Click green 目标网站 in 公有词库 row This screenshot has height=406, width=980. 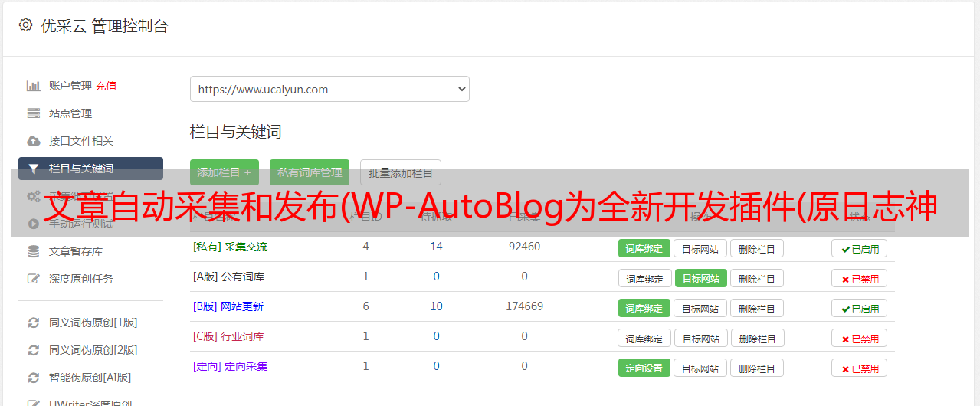(x=701, y=278)
